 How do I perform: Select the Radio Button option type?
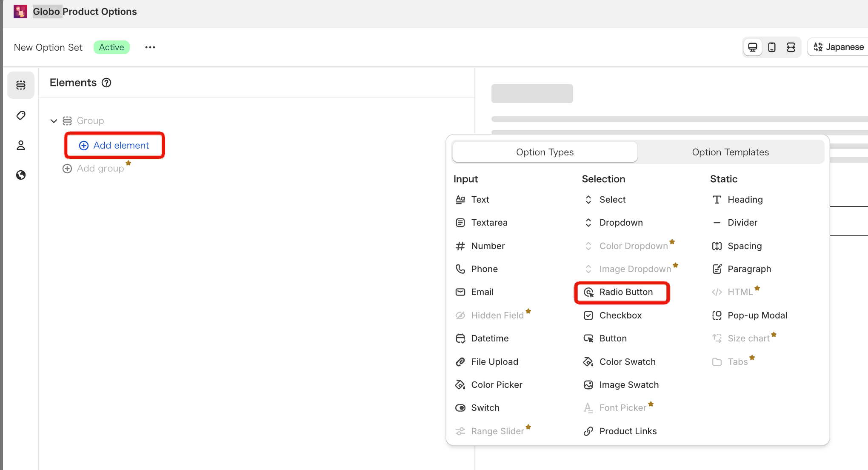pos(625,292)
